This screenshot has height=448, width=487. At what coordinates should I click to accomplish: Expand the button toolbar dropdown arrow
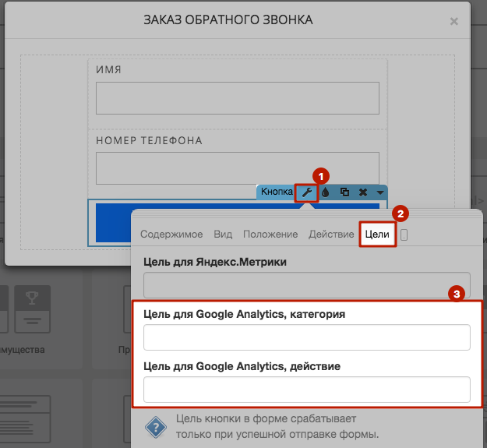click(380, 192)
